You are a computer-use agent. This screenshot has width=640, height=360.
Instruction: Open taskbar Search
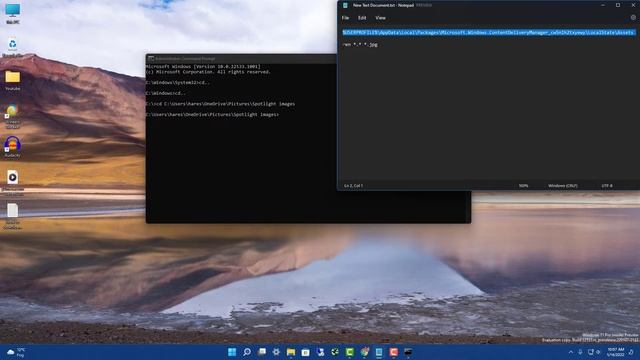[x=247, y=352]
